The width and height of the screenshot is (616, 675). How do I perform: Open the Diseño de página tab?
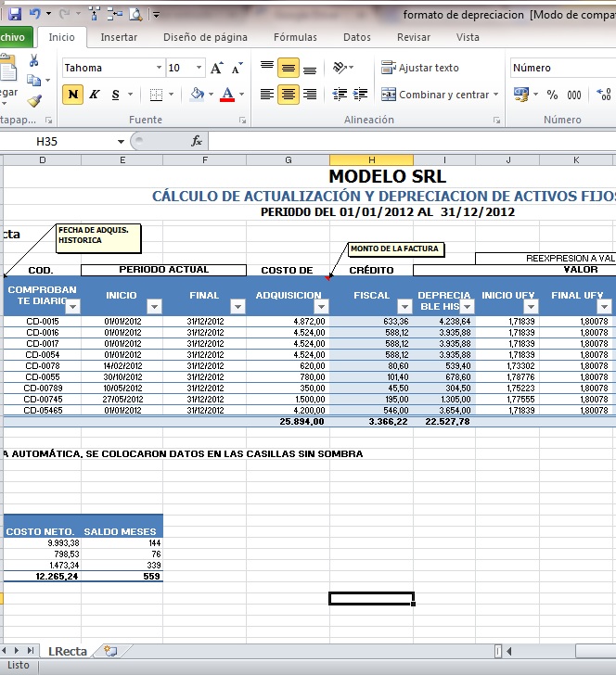[205, 37]
